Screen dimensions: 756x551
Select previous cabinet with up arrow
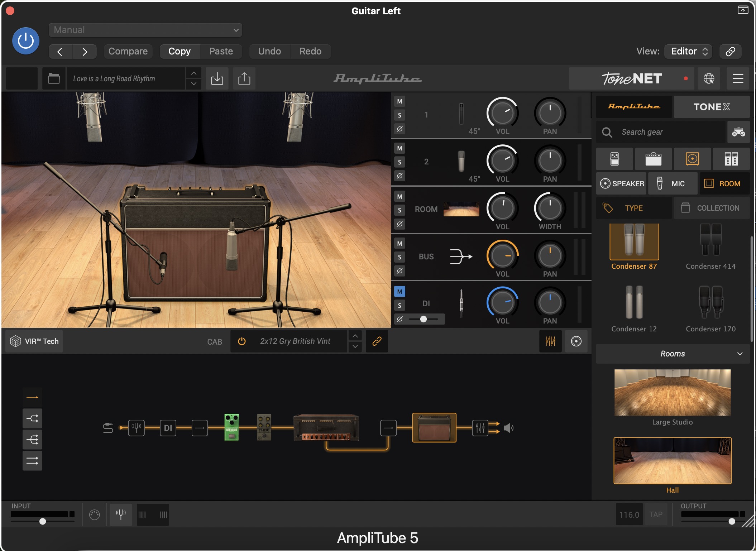(355, 336)
